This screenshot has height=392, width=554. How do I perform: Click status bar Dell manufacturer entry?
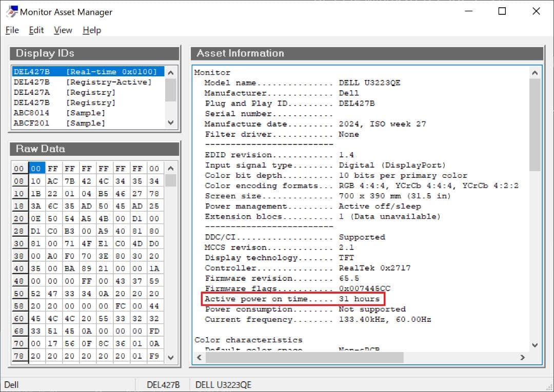(x=11, y=385)
